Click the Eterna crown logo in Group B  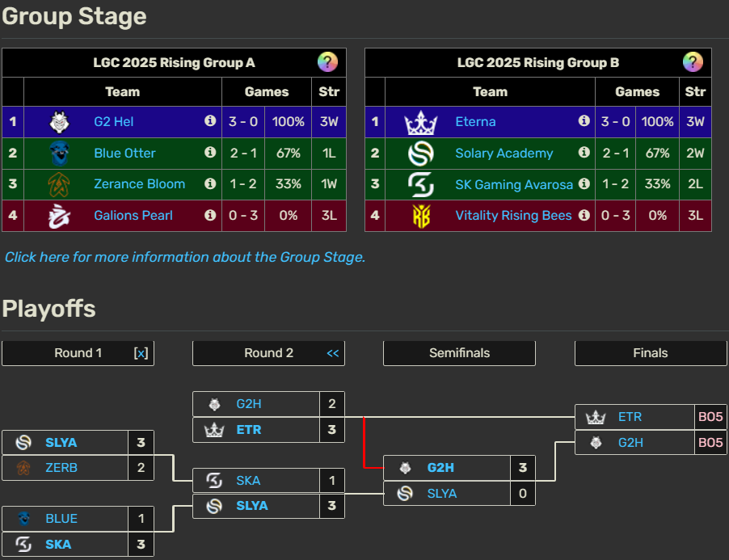coord(420,122)
